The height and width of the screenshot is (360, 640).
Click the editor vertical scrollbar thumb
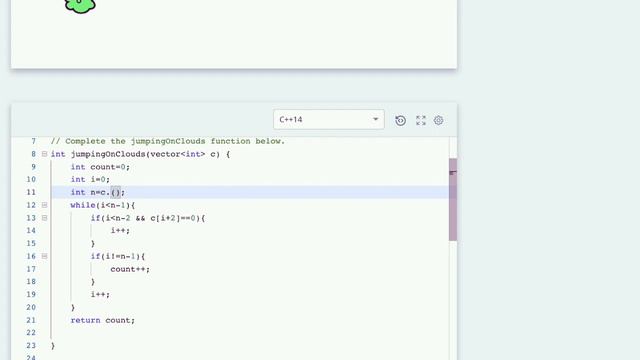coord(453,200)
